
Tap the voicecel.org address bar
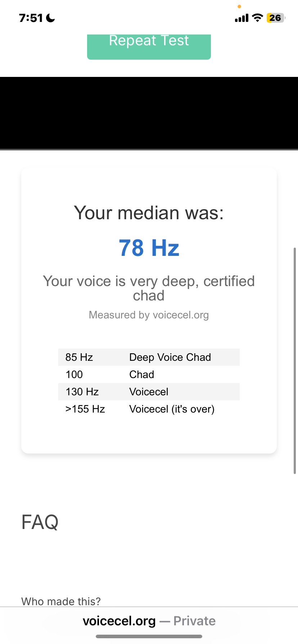(149, 621)
